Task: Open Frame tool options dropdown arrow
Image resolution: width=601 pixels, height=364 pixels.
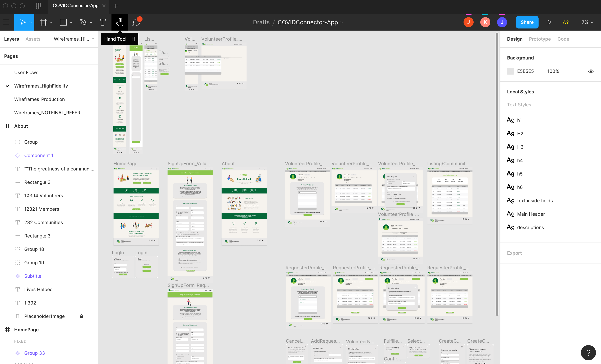Action: click(51, 22)
